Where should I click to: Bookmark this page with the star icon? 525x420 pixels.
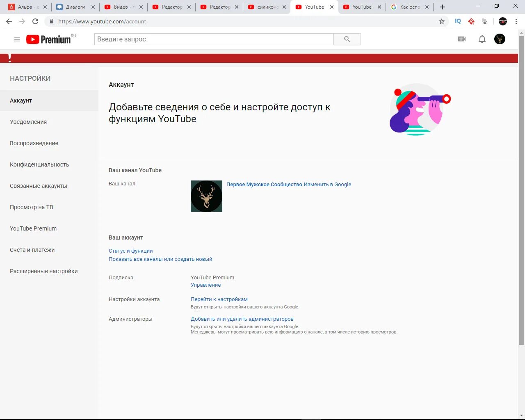coord(442,21)
